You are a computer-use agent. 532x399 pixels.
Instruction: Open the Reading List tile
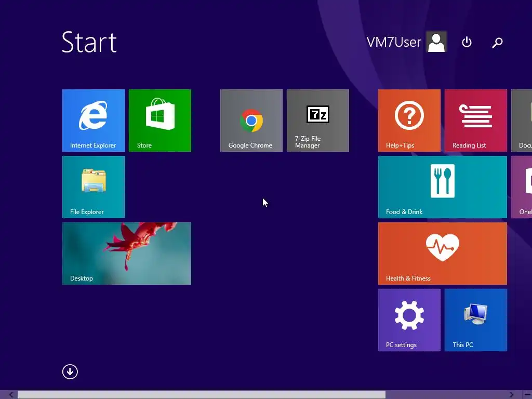click(x=476, y=121)
